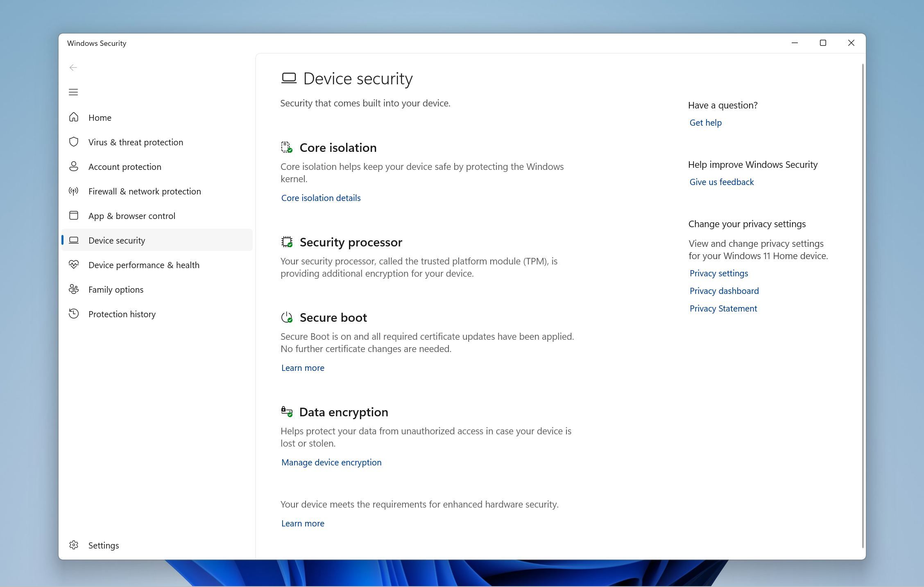Close the Windows Security window
Viewport: 924px width, 587px height.
coord(851,43)
